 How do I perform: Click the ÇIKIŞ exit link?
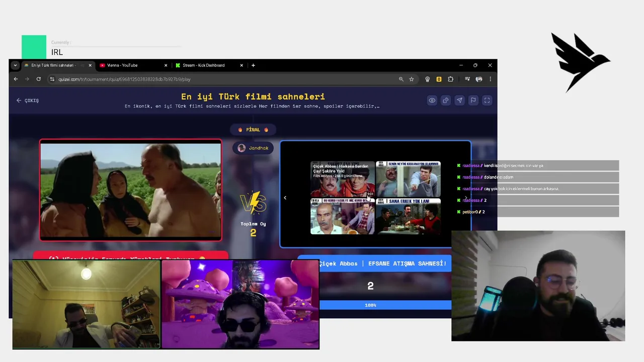[x=27, y=101]
